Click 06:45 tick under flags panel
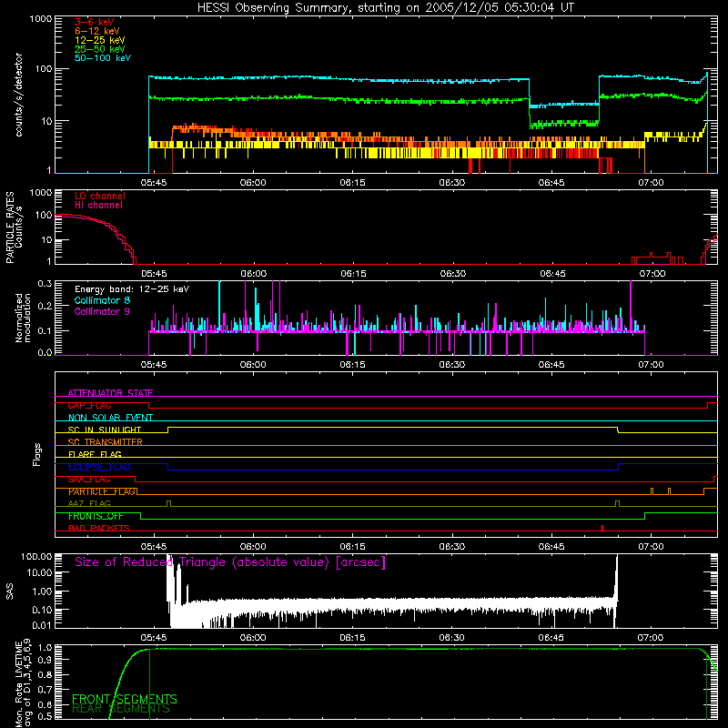 coord(551,547)
